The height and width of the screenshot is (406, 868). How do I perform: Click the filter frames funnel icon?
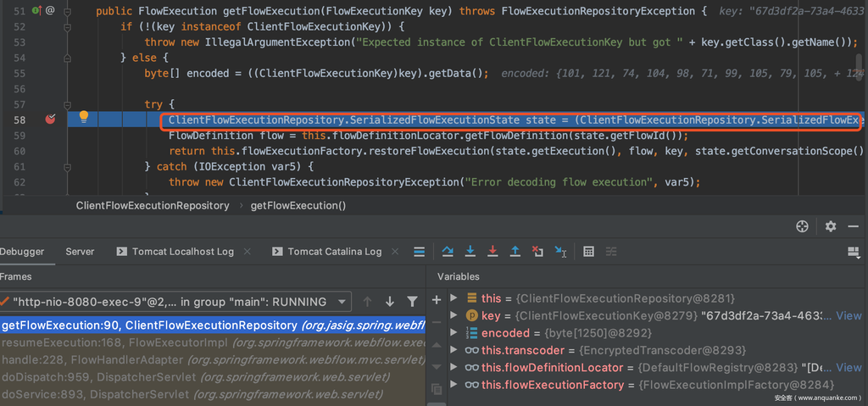(412, 302)
